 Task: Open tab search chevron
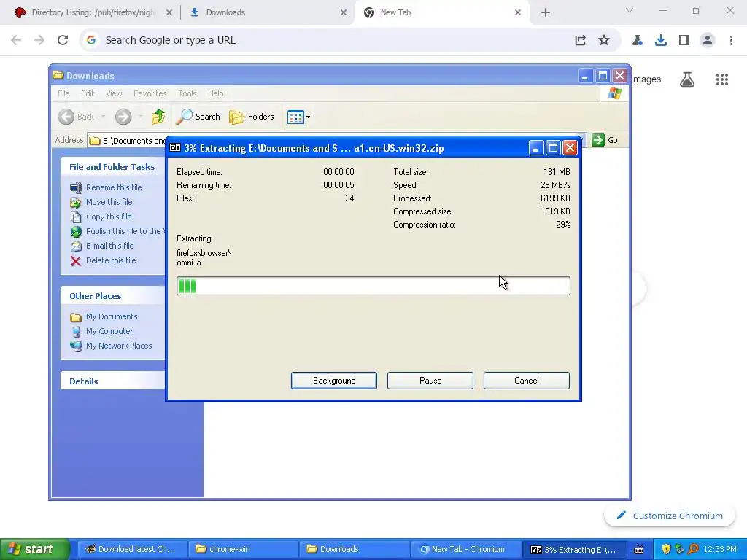[630, 10]
